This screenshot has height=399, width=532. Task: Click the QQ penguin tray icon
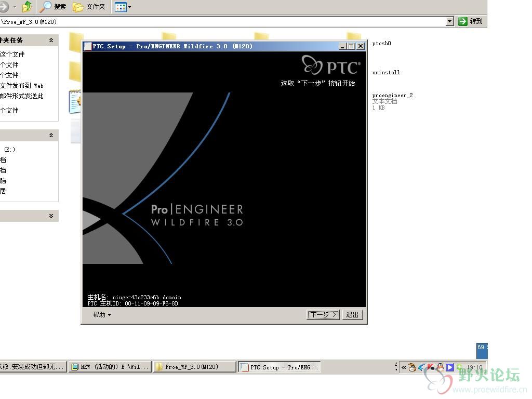(x=440, y=367)
